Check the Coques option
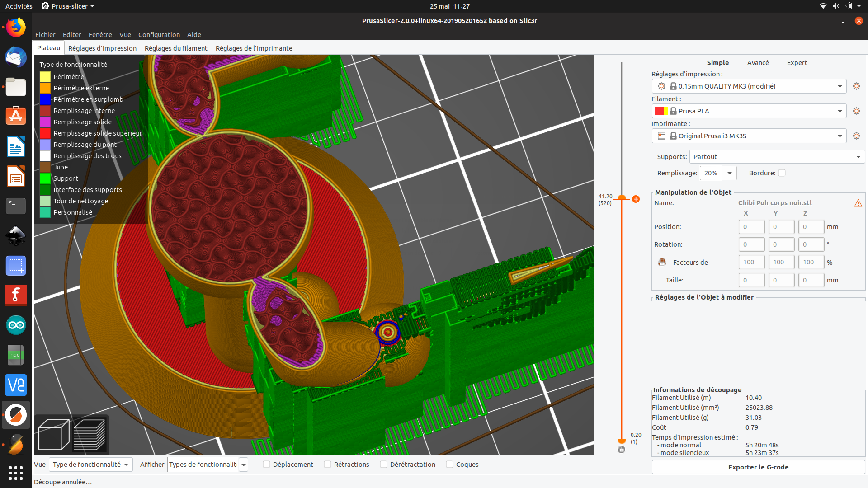The width and height of the screenshot is (868, 488). pos(449,464)
